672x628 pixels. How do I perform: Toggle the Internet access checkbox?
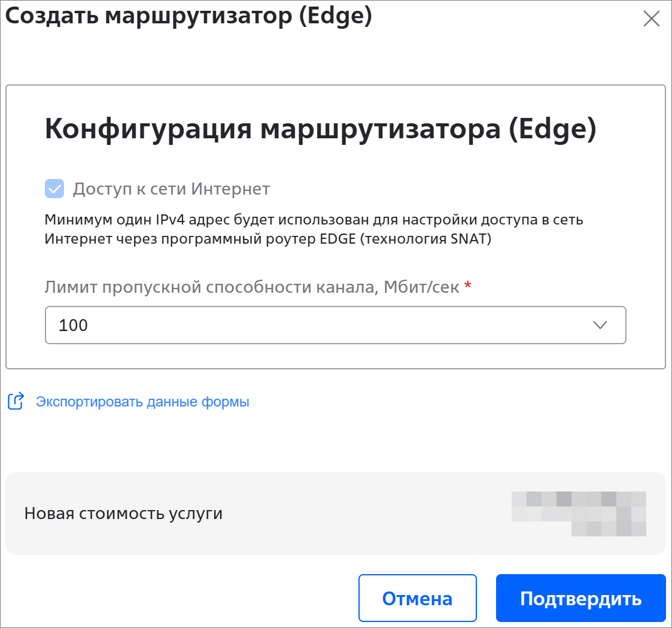coord(54,189)
